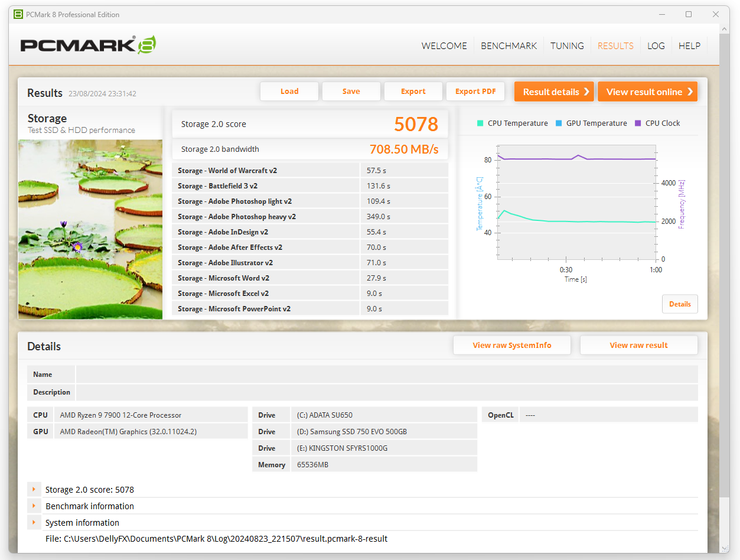Viewport: 740px width, 560px height.
Task: Click the Storage 2.0 bandwidth label
Action: [220, 149]
